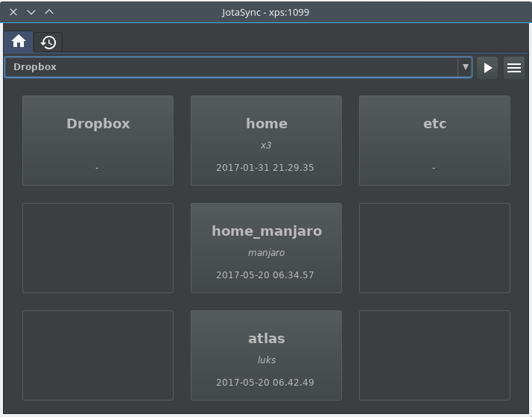Viewport: 532px width, 417px height.
Task: Select the home_manjaro job tile
Action: (266, 248)
